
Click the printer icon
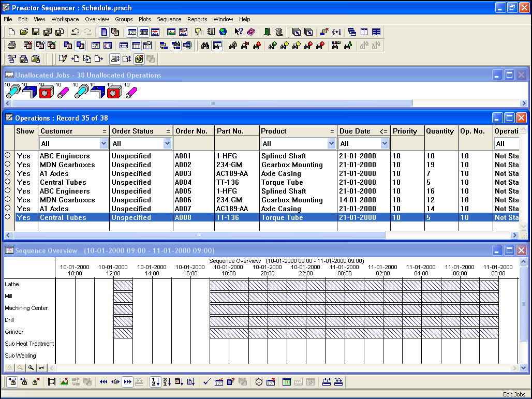pyautogui.click(x=11, y=46)
